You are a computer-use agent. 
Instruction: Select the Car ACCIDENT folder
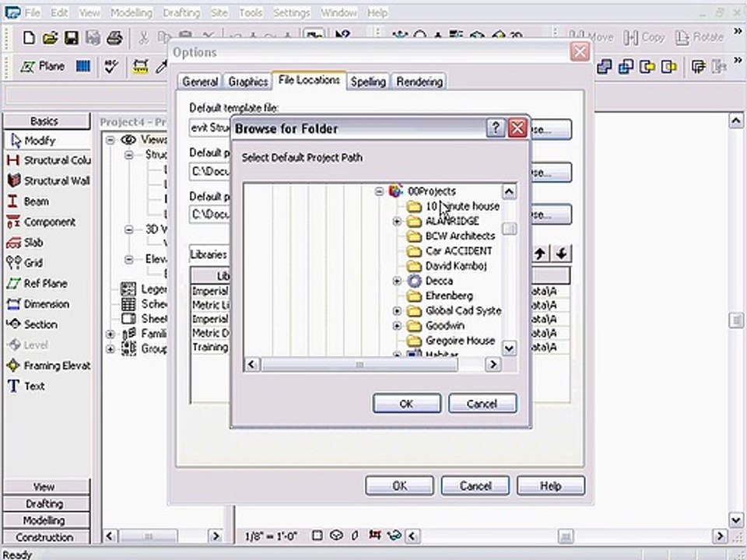tap(450, 251)
